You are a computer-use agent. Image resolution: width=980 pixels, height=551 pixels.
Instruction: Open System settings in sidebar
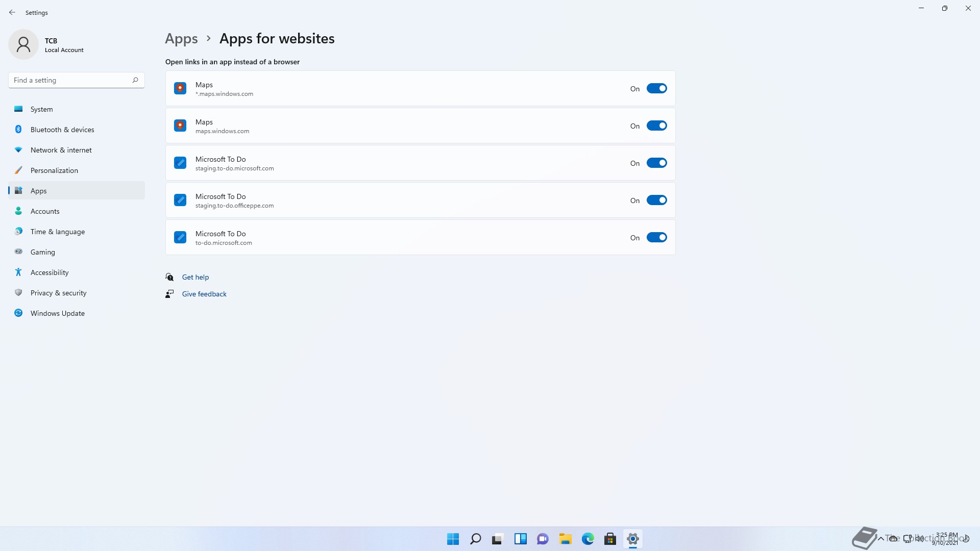click(x=77, y=109)
